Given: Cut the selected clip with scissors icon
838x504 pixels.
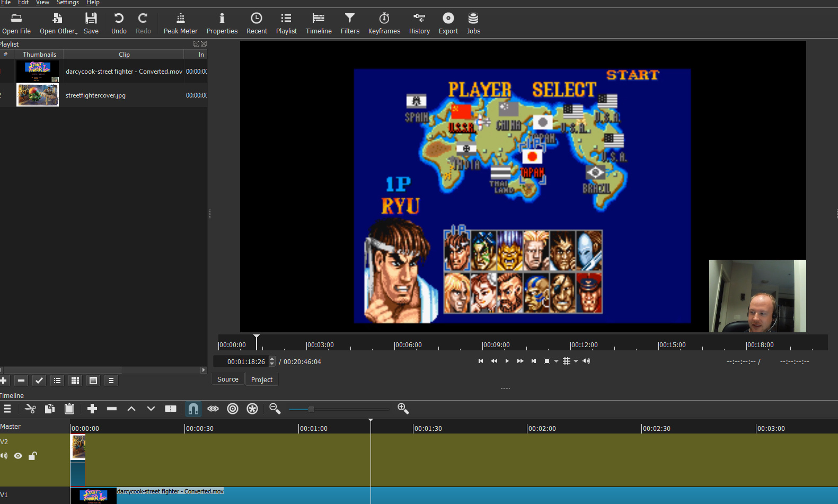Looking at the screenshot, I should point(30,409).
